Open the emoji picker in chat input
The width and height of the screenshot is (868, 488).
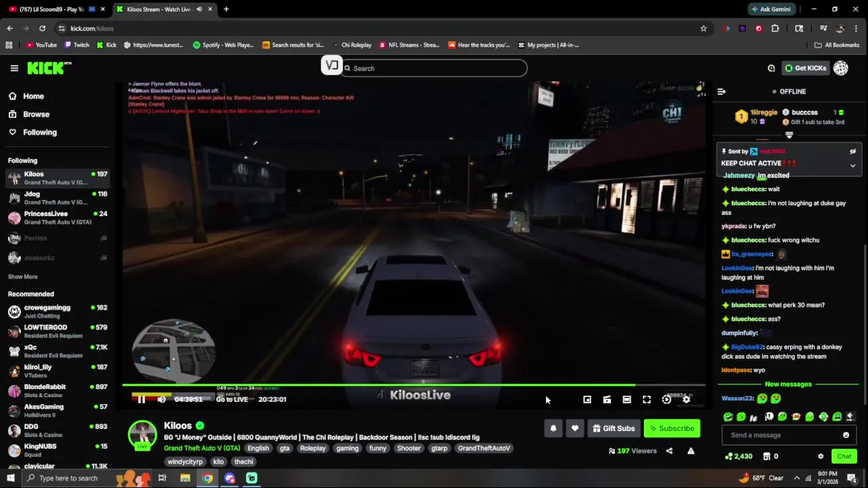click(x=846, y=435)
